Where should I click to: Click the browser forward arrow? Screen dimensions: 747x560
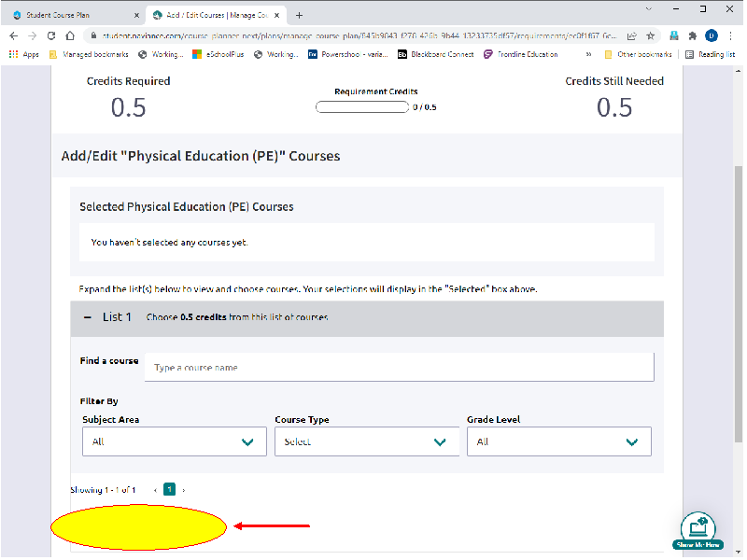[33, 35]
